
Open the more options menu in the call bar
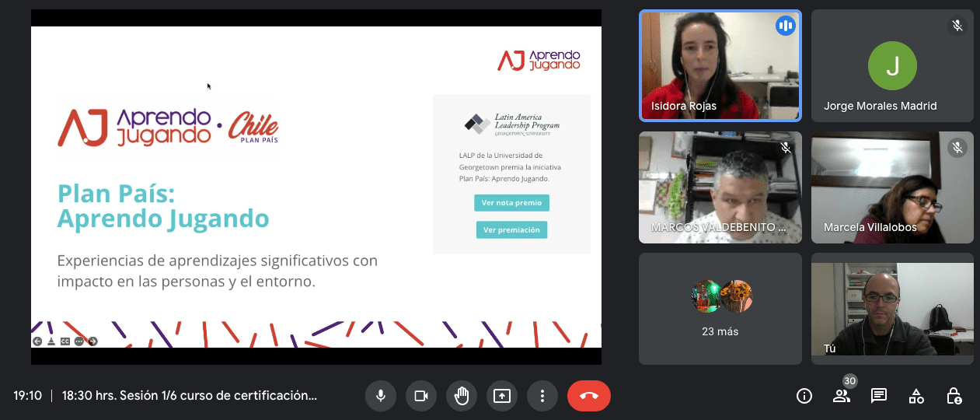click(x=542, y=396)
